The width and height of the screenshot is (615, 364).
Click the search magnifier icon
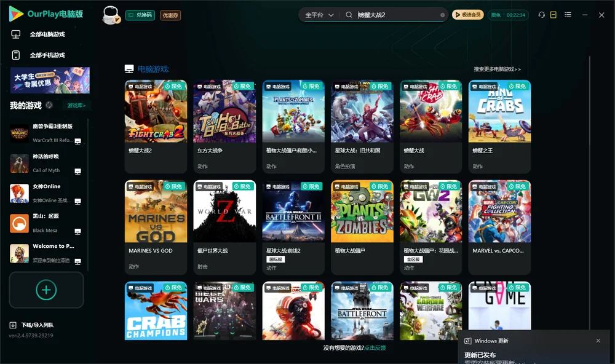pos(349,15)
